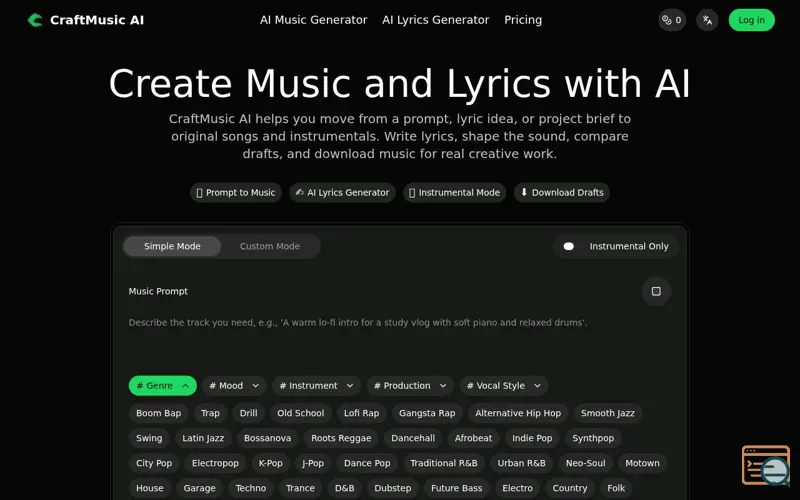Select the Future Bass genre tag
Screen dimensions: 800x500
click(456, 488)
